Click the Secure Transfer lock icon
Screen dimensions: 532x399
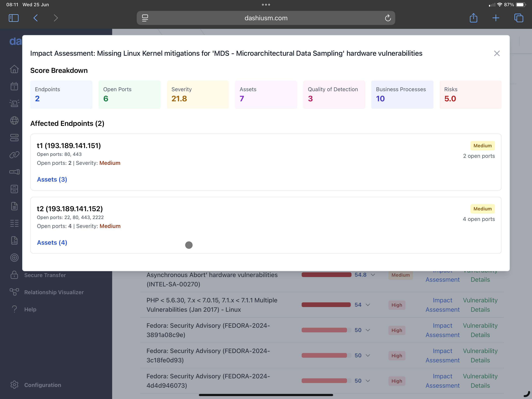tap(14, 275)
